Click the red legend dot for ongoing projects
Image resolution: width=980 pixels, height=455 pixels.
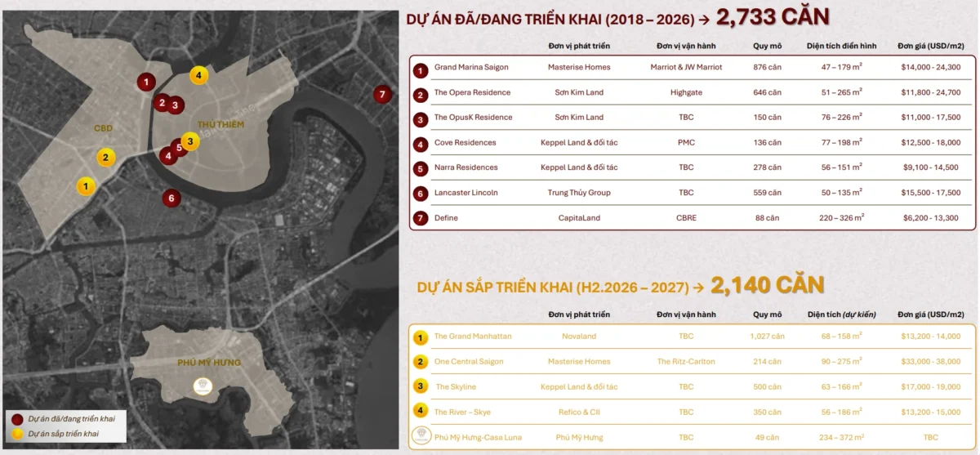click(x=17, y=418)
